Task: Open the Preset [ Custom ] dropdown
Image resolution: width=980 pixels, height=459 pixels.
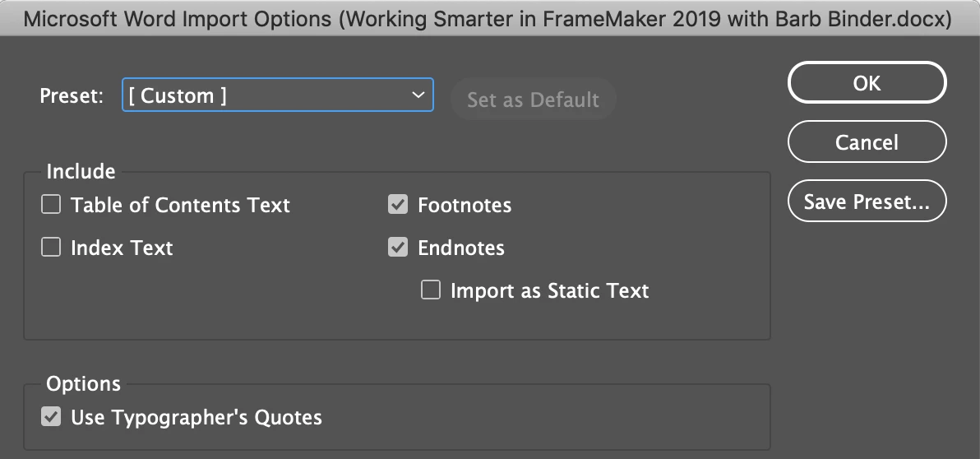Action: [276, 95]
